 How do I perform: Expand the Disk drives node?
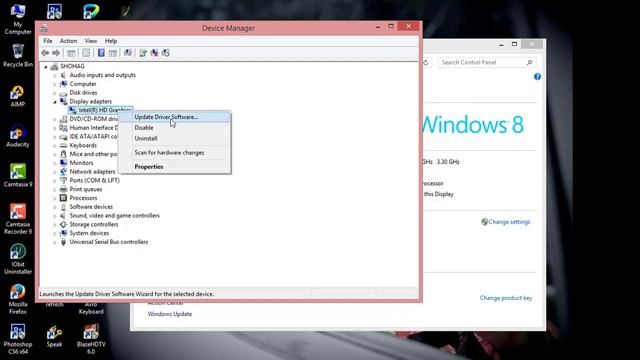coord(55,93)
